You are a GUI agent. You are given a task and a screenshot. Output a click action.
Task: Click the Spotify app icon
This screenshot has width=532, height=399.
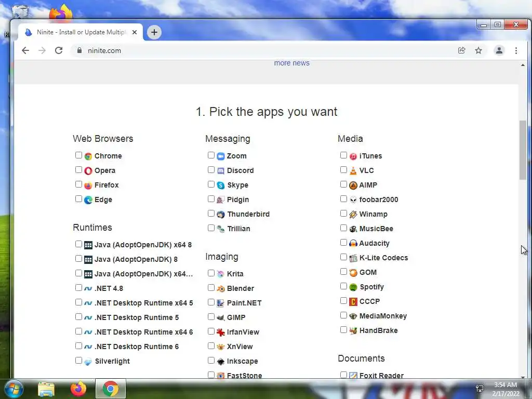click(353, 287)
